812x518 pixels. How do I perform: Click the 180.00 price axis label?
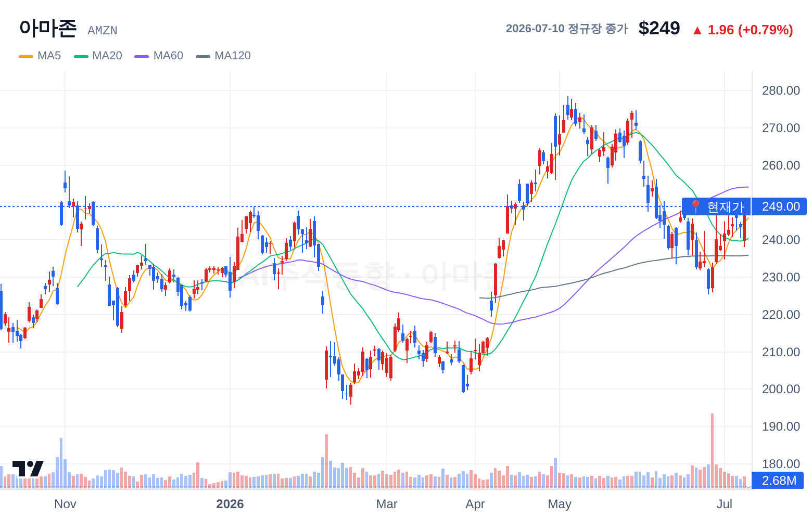click(781, 464)
